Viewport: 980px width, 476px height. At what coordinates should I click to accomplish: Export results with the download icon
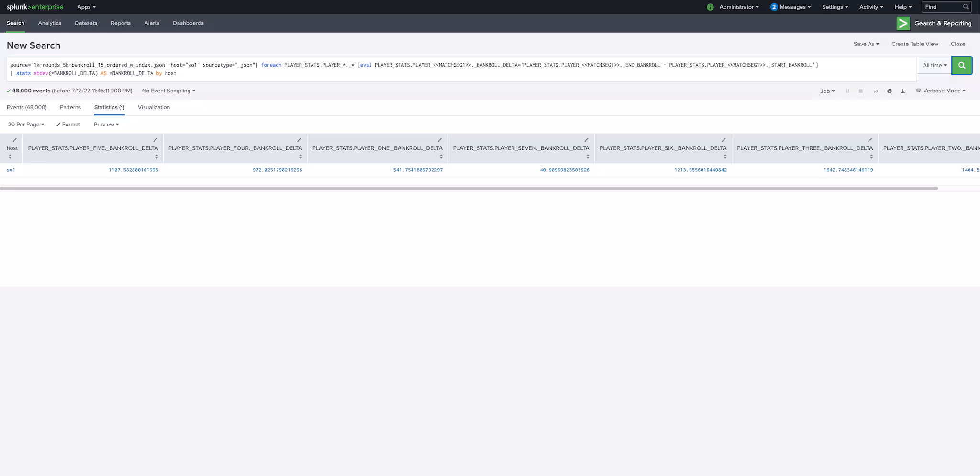click(902, 91)
